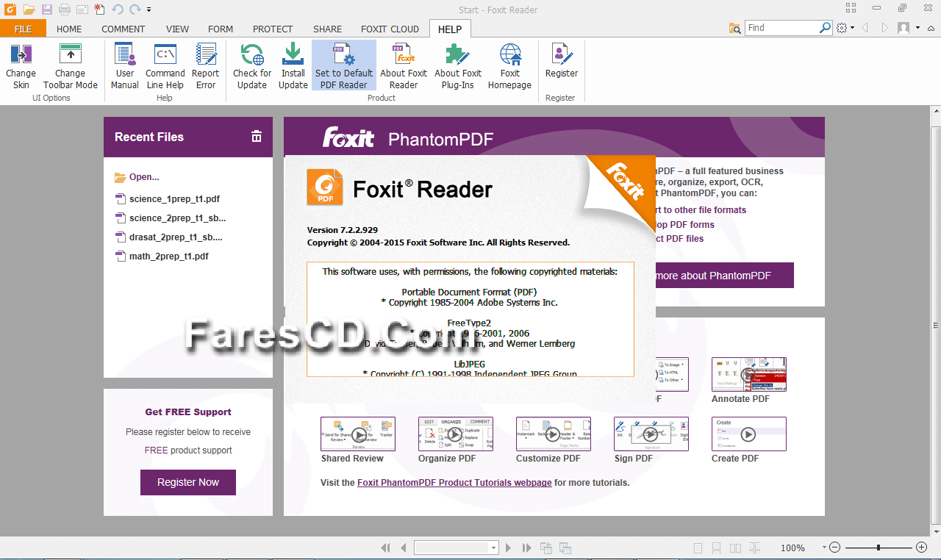This screenshot has height=560, width=941.
Task: Click Set to Default PDF Reader
Action: [x=344, y=66]
